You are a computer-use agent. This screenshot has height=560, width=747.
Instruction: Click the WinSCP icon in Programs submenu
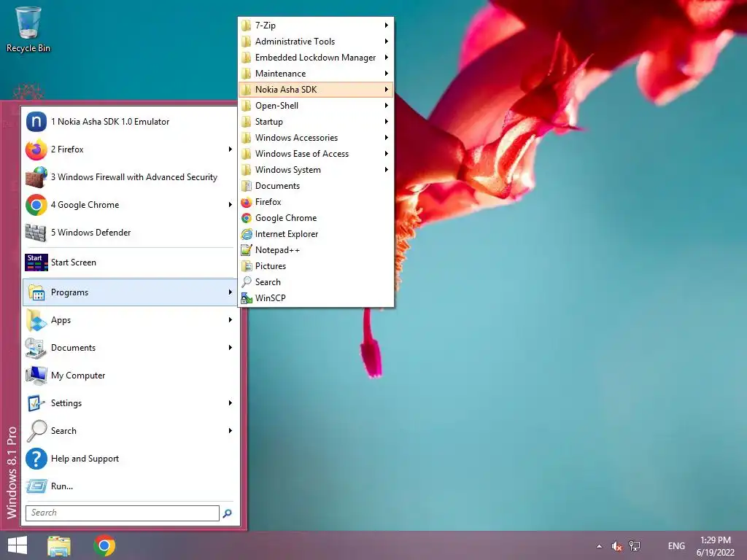247,298
